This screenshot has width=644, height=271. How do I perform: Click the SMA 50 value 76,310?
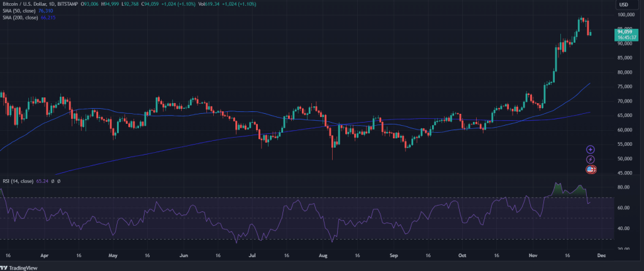tap(45, 11)
